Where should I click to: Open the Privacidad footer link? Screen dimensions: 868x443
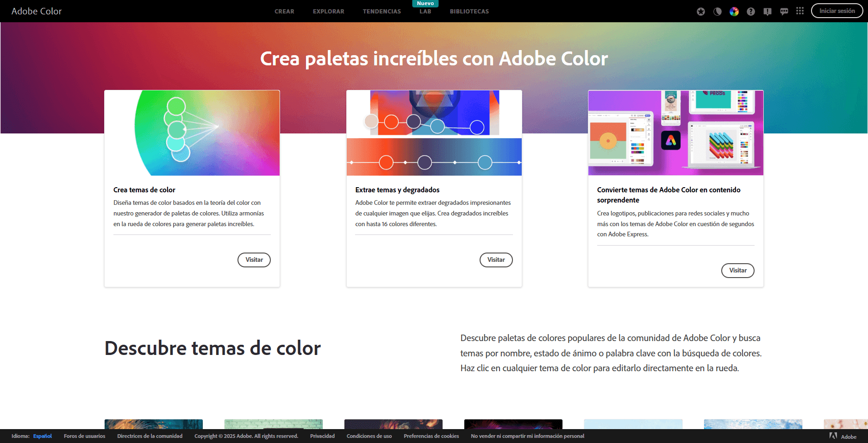(322, 436)
